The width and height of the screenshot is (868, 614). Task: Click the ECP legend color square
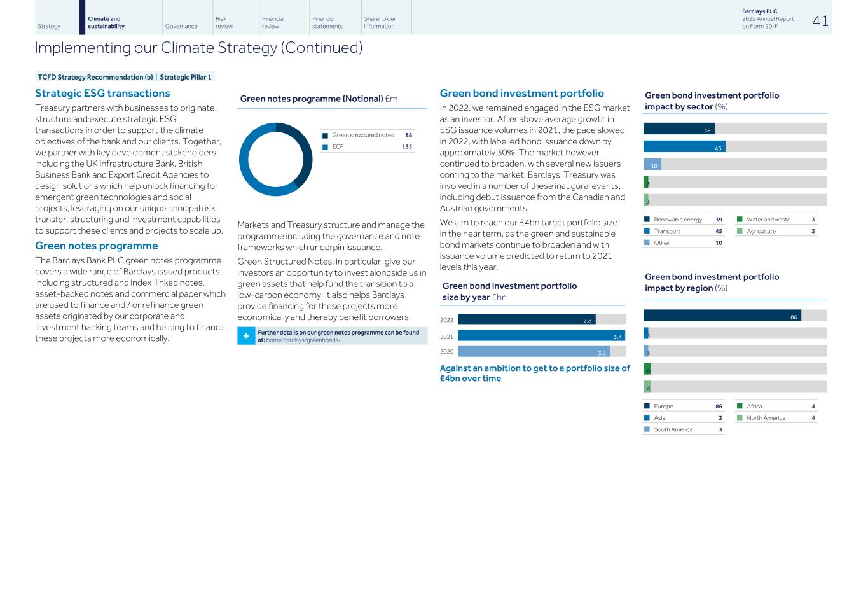point(325,147)
